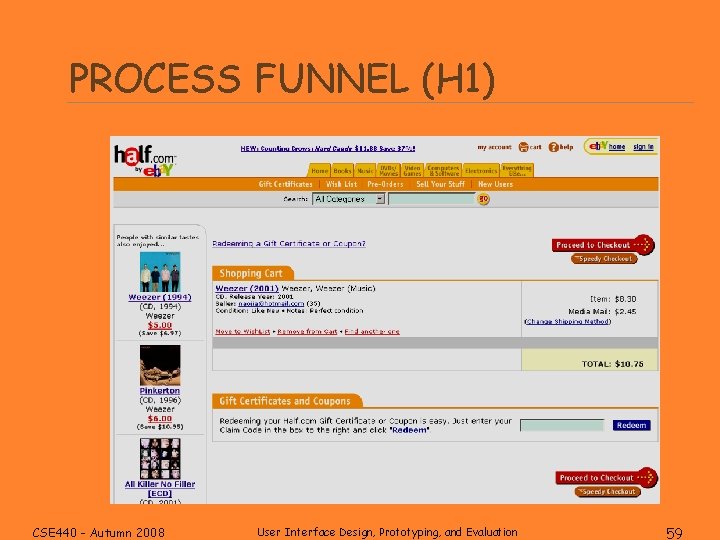Click the $5.00 price link
Image resolution: width=720 pixels, height=540 pixels.
tap(160, 325)
